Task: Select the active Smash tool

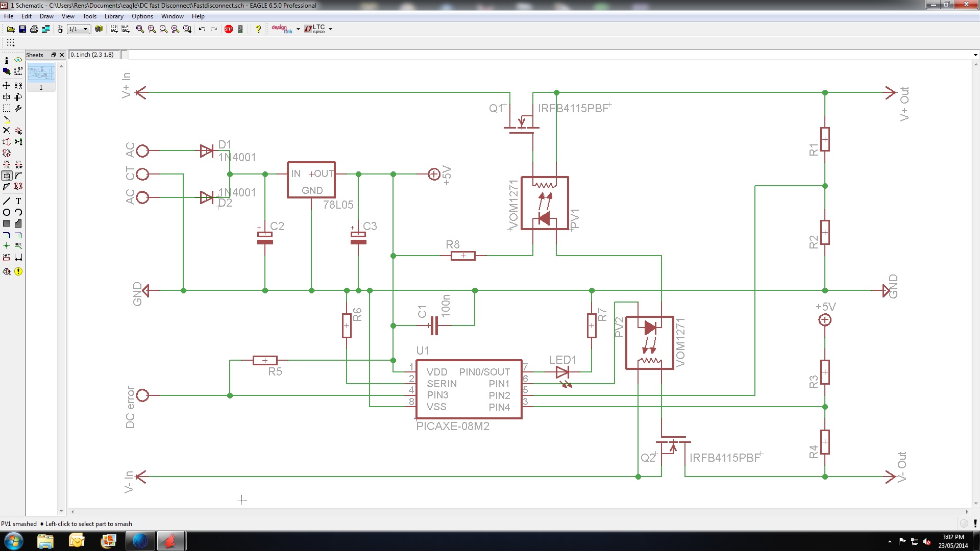Action: coord(7,176)
